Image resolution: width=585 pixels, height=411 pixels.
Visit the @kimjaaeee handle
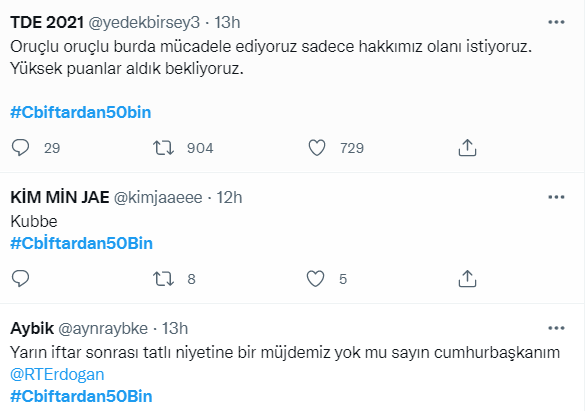(x=158, y=197)
